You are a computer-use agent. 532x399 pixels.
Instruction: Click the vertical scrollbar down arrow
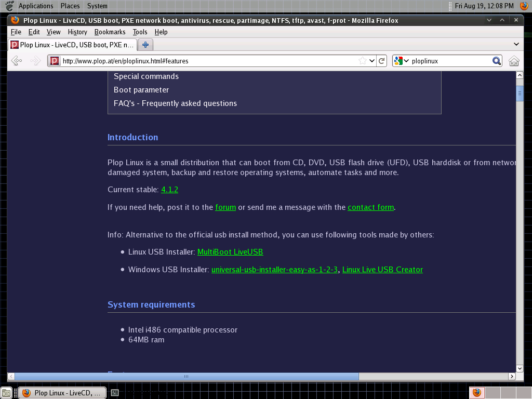520,368
